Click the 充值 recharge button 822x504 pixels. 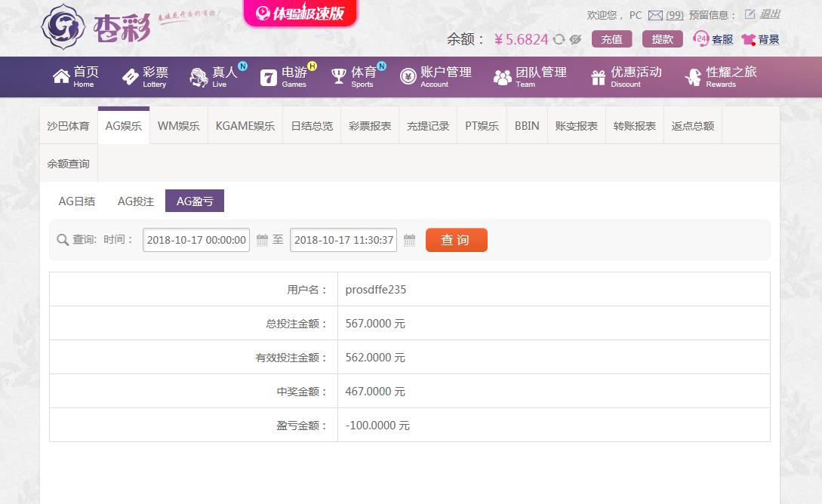point(611,39)
